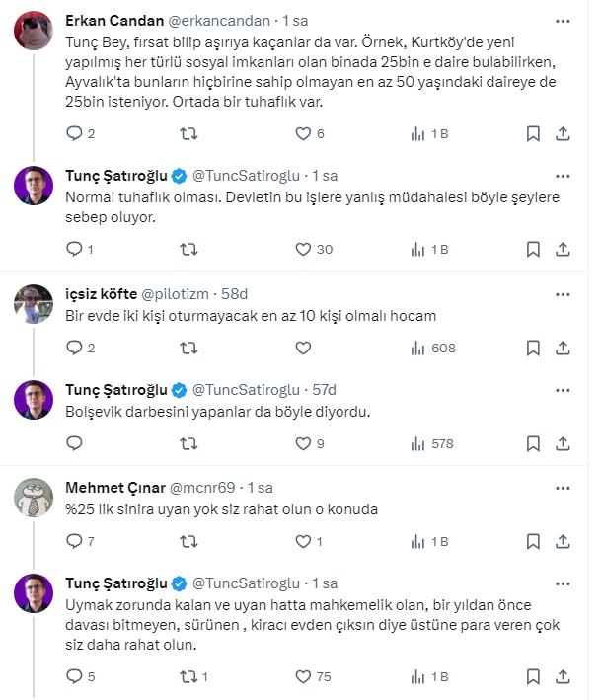Retweet the 'Normal tuhaflık olması' reply
The height and width of the screenshot is (700, 602).
[x=189, y=249]
